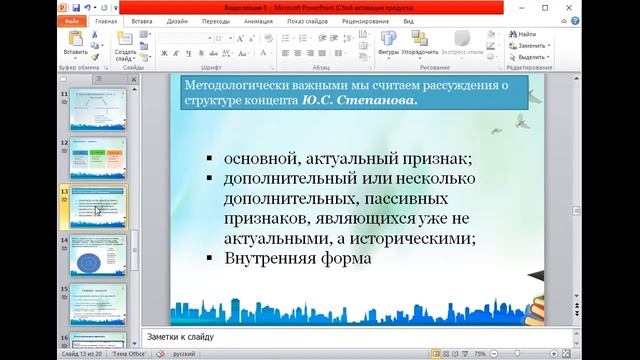Select slide 11 thumbnail

(98, 110)
